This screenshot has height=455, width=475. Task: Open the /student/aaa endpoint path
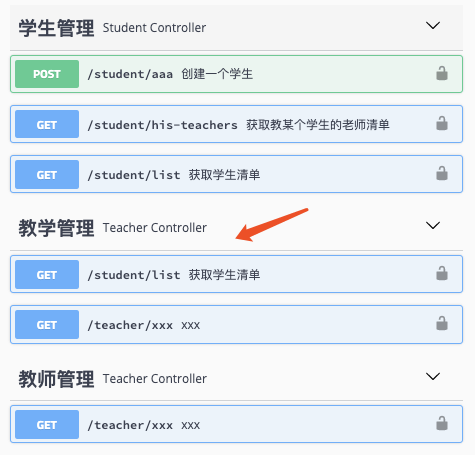130,74
